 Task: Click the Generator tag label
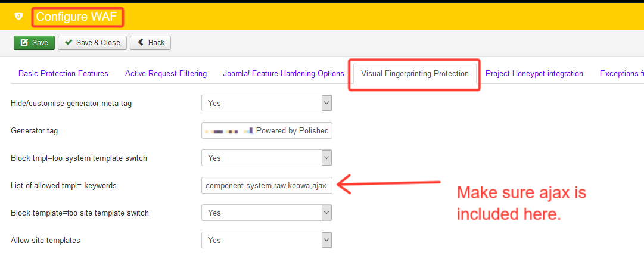(34, 131)
